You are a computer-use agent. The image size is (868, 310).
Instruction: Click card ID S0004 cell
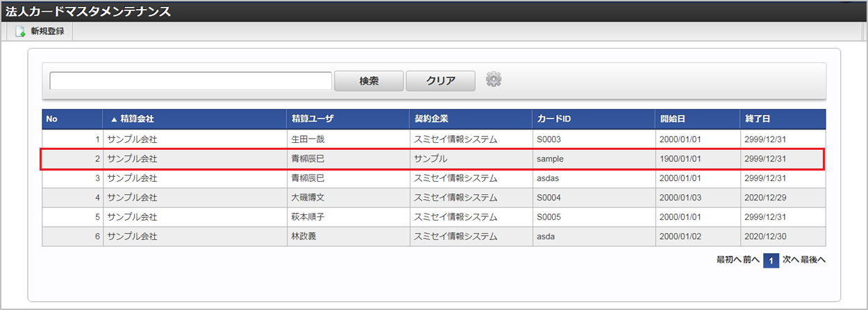pyautogui.click(x=594, y=198)
